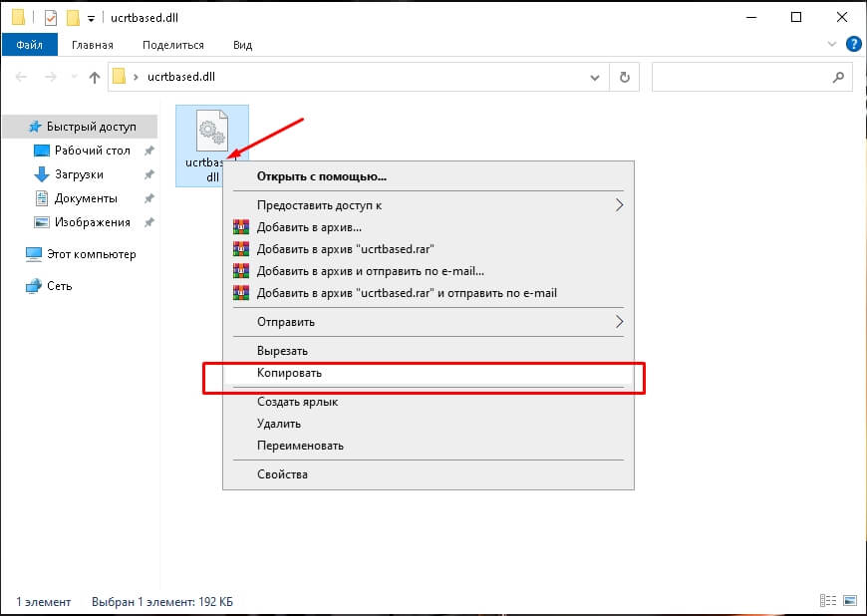
Task: Click the Properties icon in quick access toolbar
Action: coord(50,18)
